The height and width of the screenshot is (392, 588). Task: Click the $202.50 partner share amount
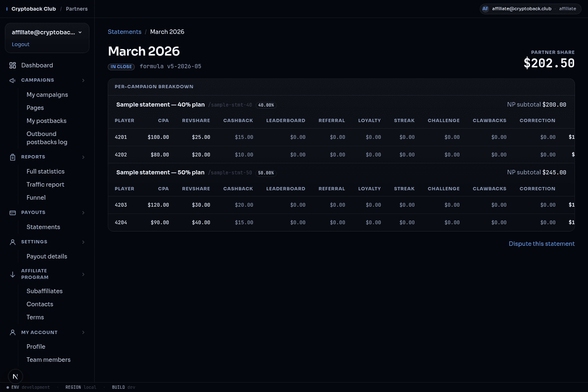click(549, 63)
